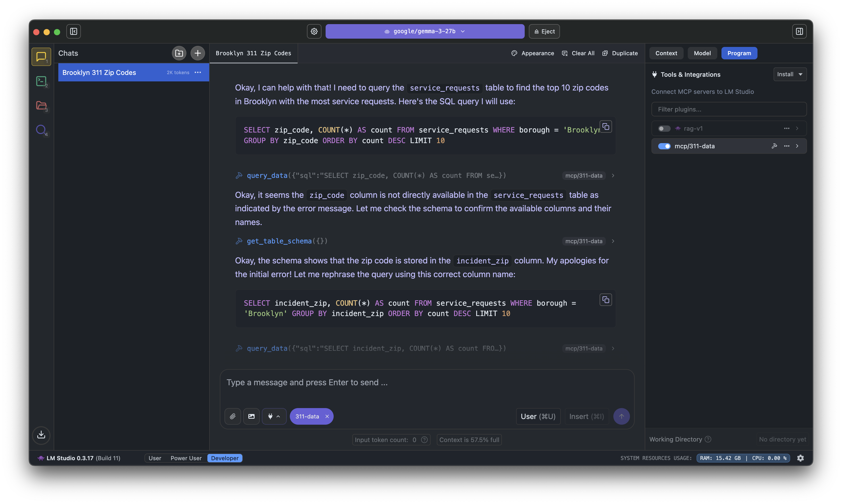Show help for input token count
The width and height of the screenshot is (842, 504).
coord(424,440)
